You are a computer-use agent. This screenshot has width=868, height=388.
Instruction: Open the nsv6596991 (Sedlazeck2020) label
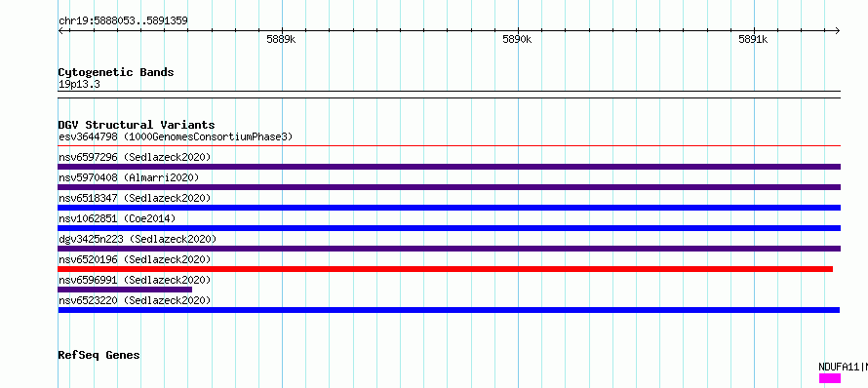[x=135, y=280]
